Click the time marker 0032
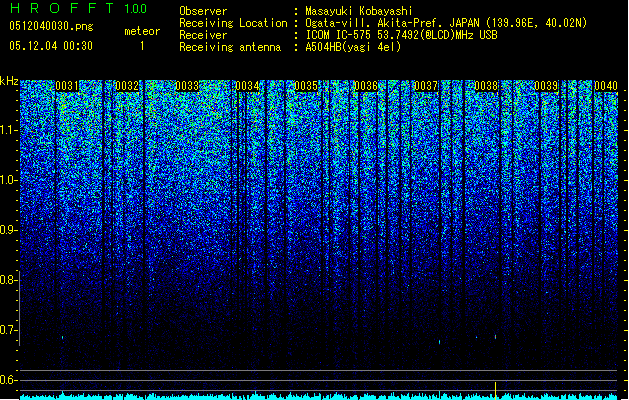The image size is (629, 400). [x=127, y=86]
